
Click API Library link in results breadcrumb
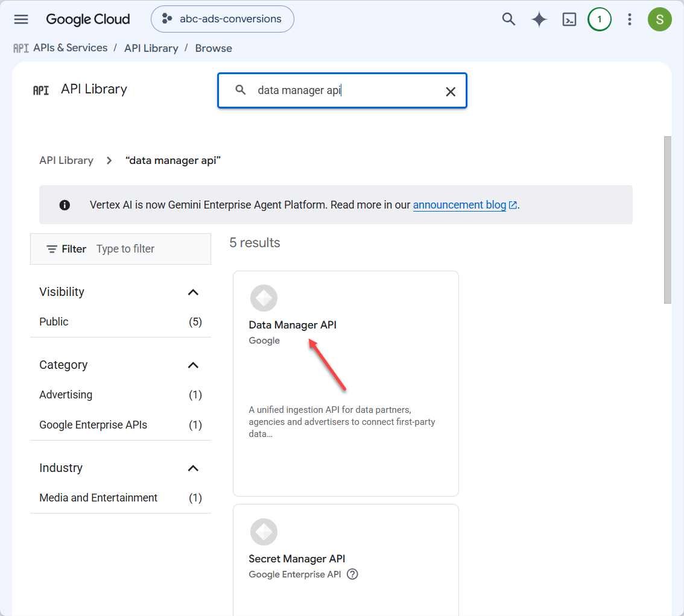(66, 160)
